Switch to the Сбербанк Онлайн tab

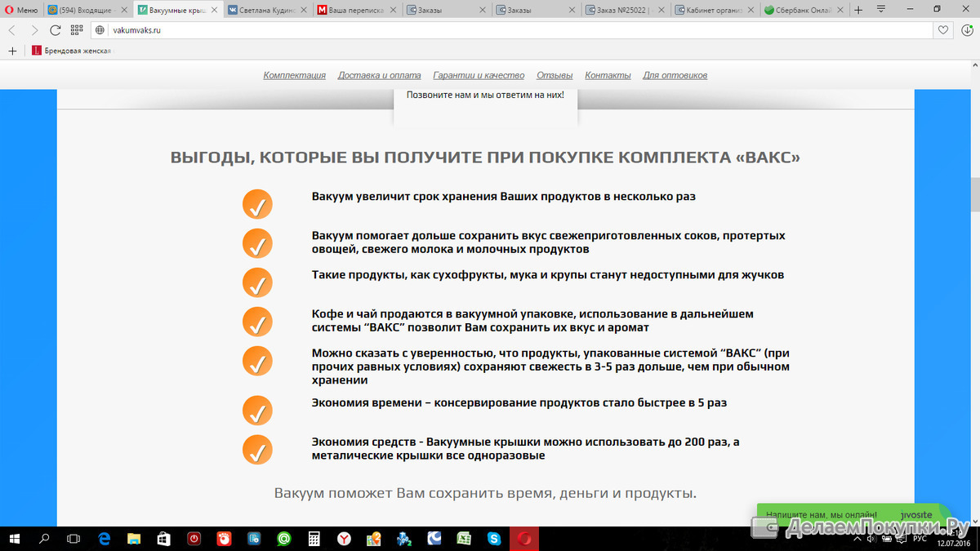click(803, 11)
